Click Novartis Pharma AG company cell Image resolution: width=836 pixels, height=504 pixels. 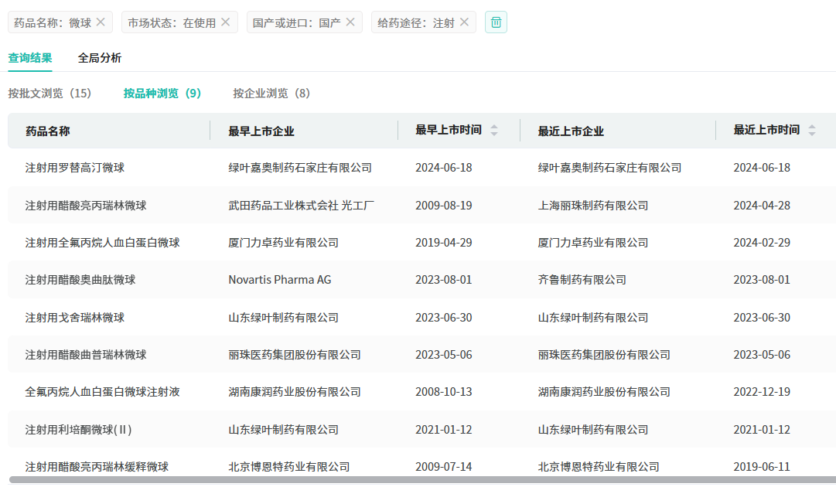[x=279, y=280]
